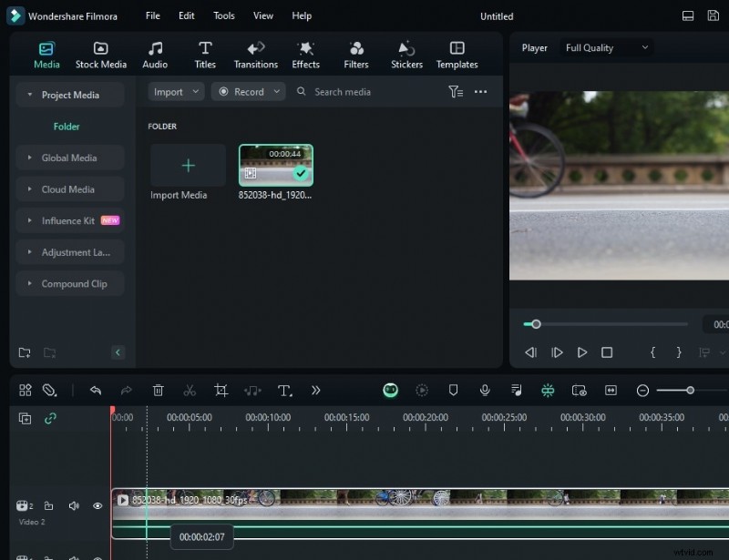Click the split scissors tool
Image resolution: width=729 pixels, height=560 pixels.
coord(189,390)
